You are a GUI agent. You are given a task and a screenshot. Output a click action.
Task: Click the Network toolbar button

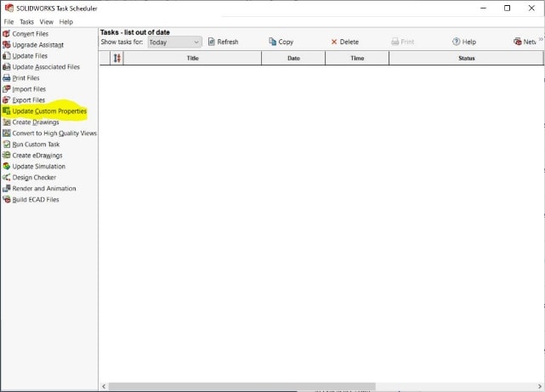tap(525, 42)
